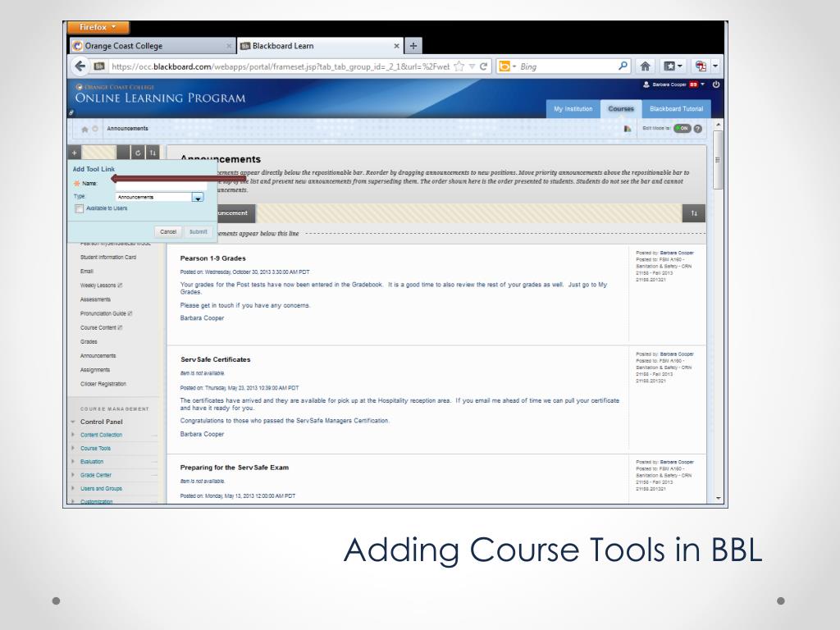Open Assessments course menu link

[95, 299]
